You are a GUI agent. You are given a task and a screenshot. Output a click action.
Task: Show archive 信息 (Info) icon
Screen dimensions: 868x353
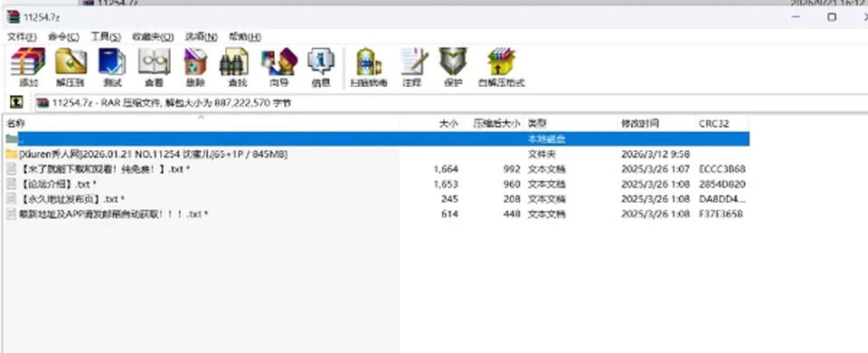point(320,67)
